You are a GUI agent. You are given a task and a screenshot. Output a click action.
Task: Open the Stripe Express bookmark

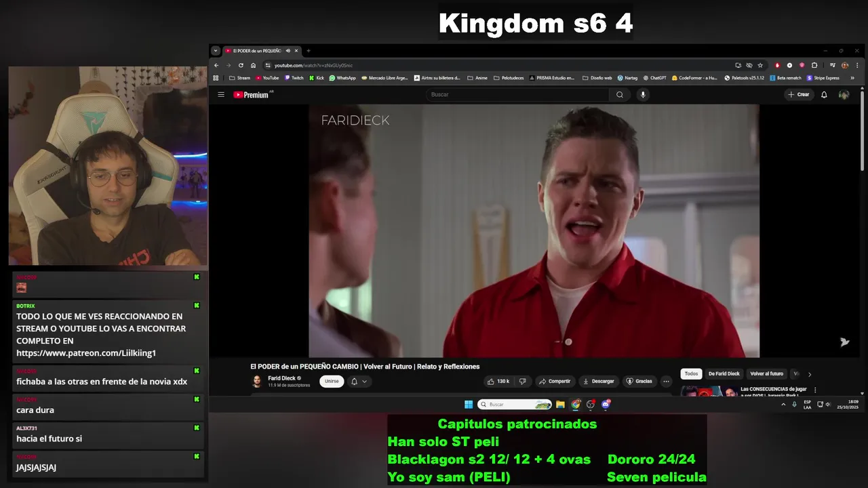pos(823,78)
